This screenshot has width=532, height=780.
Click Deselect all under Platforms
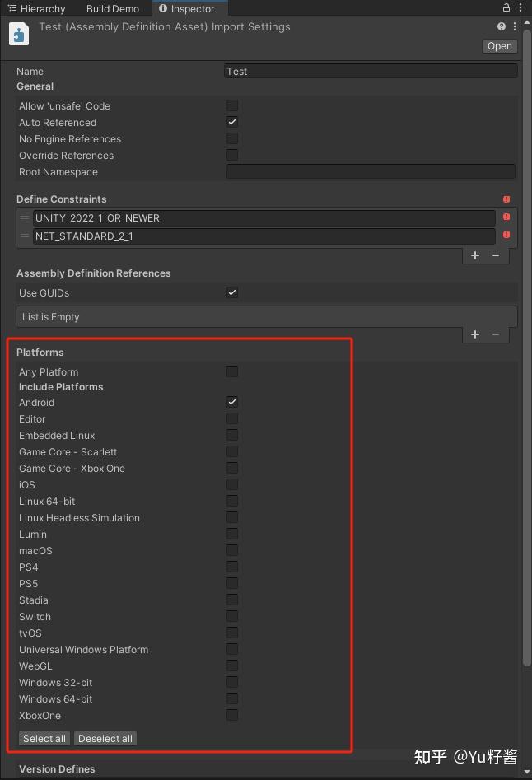click(x=105, y=738)
